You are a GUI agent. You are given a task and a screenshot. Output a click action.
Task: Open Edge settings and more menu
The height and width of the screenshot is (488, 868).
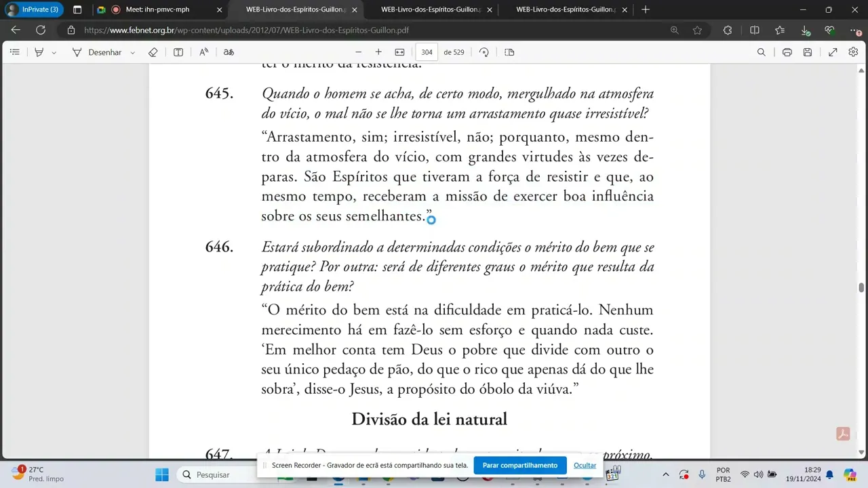(854, 30)
